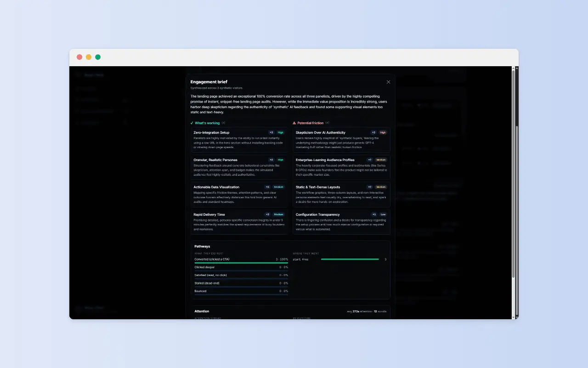This screenshot has height=368, width=588.
Task: Click the Engagement brief title
Action: coord(209,82)
